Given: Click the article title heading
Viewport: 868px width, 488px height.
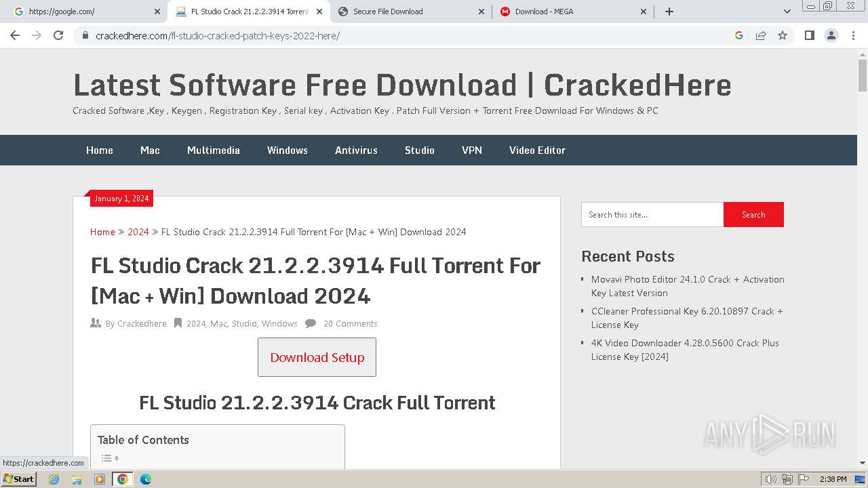Looking at the screenshot, I should 315,281.
